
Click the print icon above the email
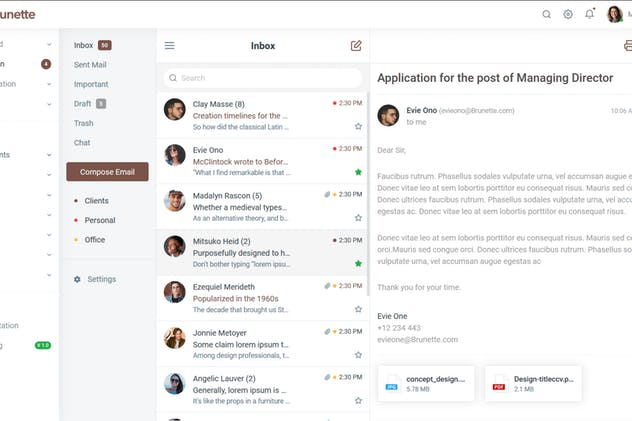coord(628,46)
